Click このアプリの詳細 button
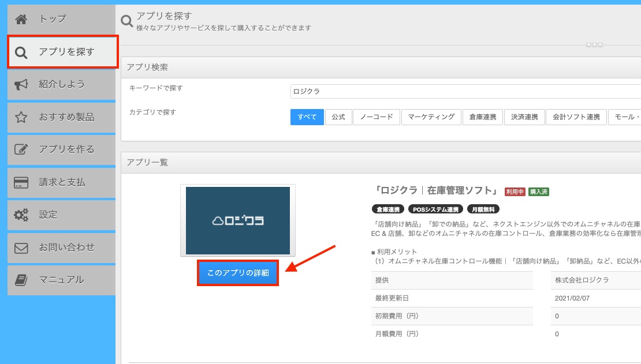 tap(238, 273)
